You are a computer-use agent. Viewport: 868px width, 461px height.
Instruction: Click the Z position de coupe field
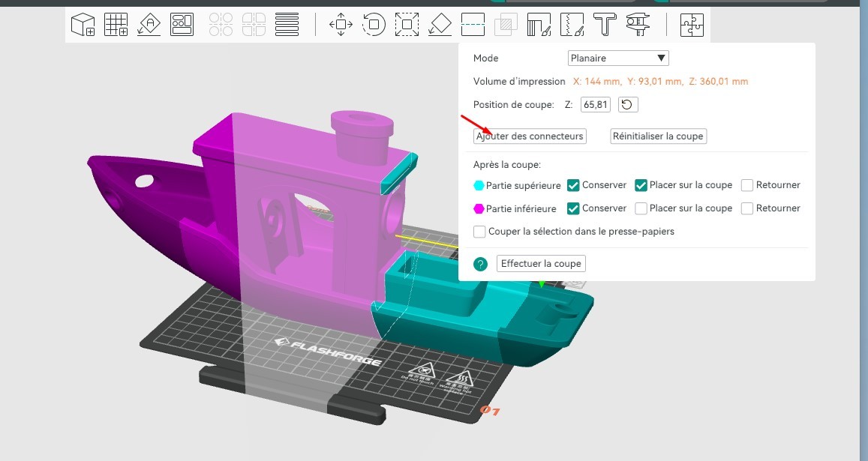pyautogui.click(x=596, y=104)
